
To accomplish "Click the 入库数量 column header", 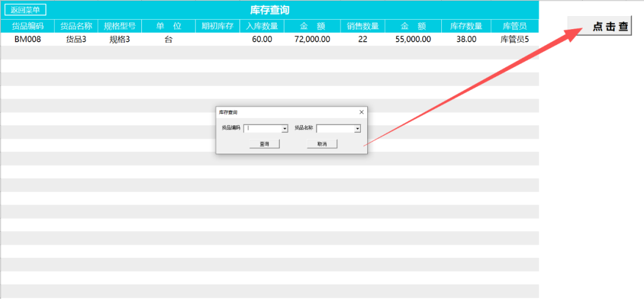I will [262, 26].
